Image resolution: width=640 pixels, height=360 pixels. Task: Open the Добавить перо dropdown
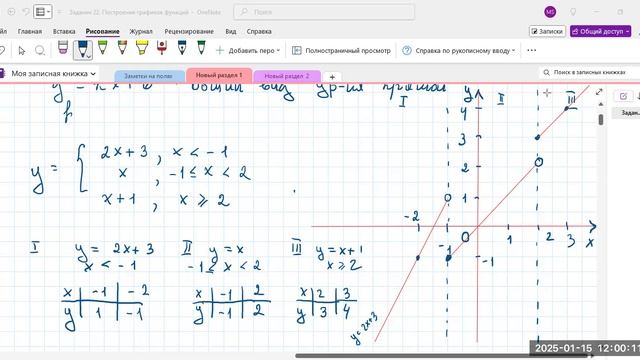tap(248, 51)
